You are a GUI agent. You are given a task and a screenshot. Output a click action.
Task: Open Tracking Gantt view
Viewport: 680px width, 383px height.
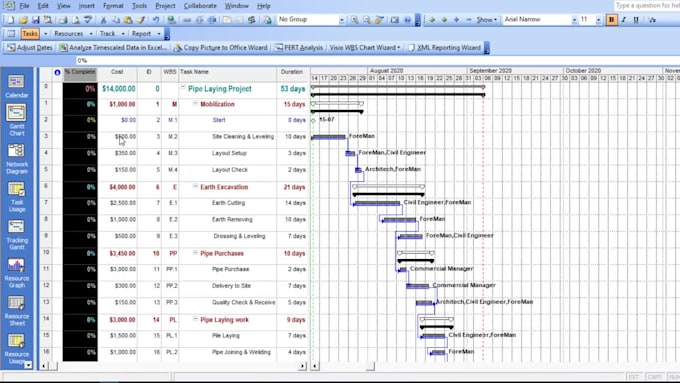pos(16,235)
